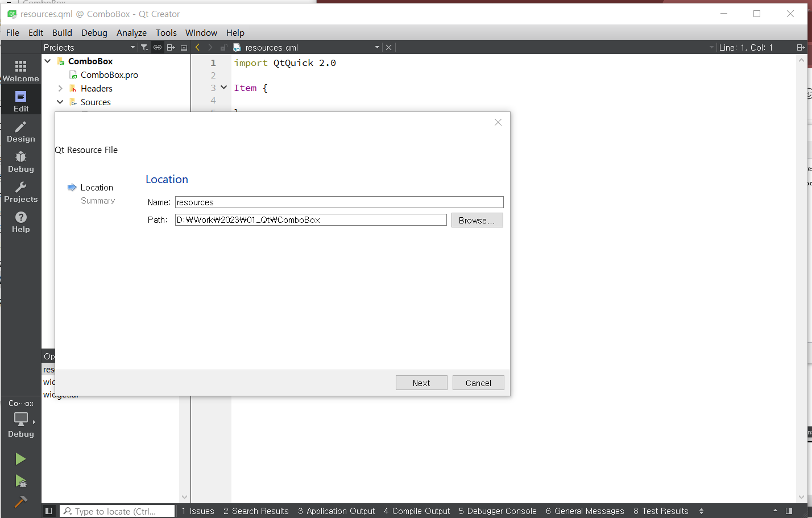Focus the Name field containing resources
Image resolution: width=812 pixels, height=518 pixels.
point(339,202)
